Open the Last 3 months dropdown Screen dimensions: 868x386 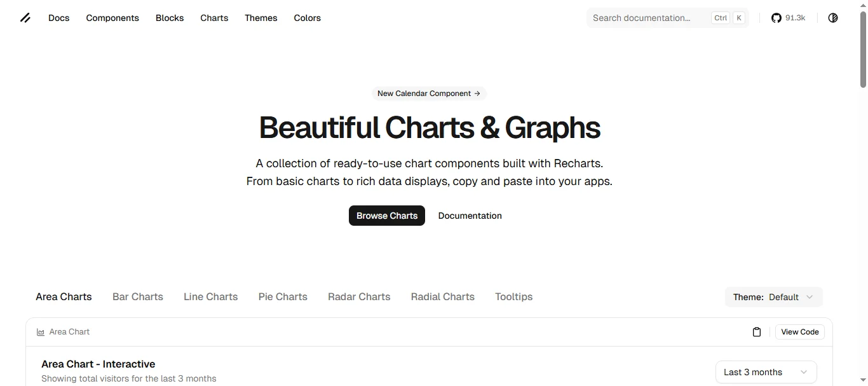tap(765, 372)
